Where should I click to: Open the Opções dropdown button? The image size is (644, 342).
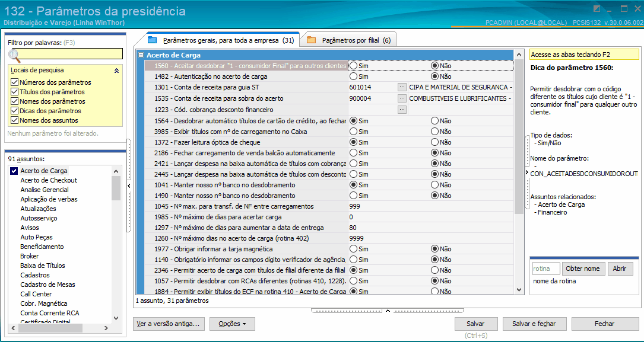point(232,324)
